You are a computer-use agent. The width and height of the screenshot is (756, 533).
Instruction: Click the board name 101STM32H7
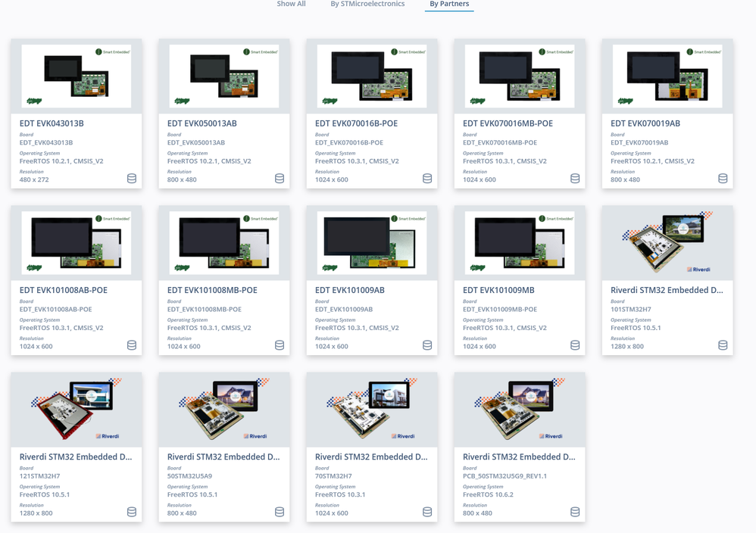(631, 310)
